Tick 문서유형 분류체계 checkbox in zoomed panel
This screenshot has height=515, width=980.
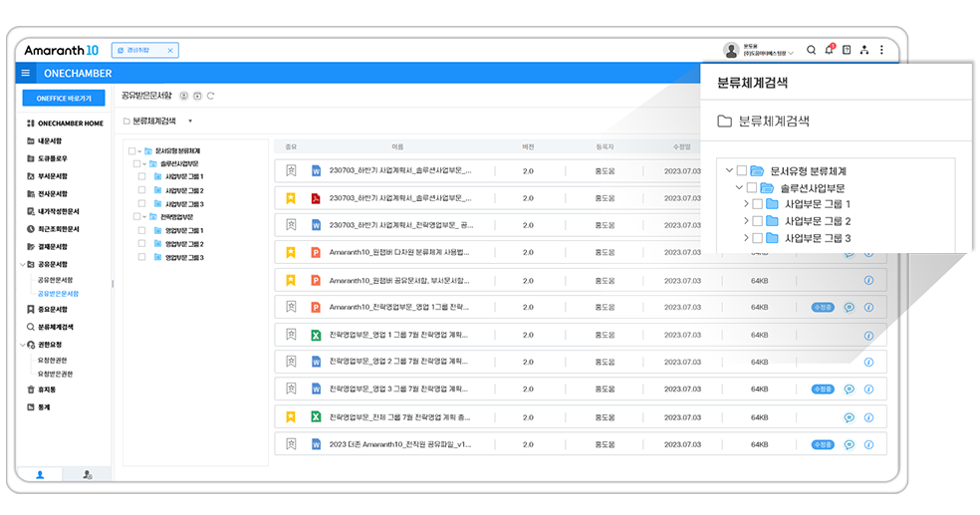(742, 170)
